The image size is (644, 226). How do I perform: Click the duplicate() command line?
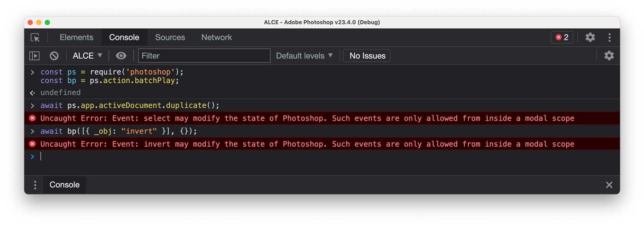click(x=130, y=105)
